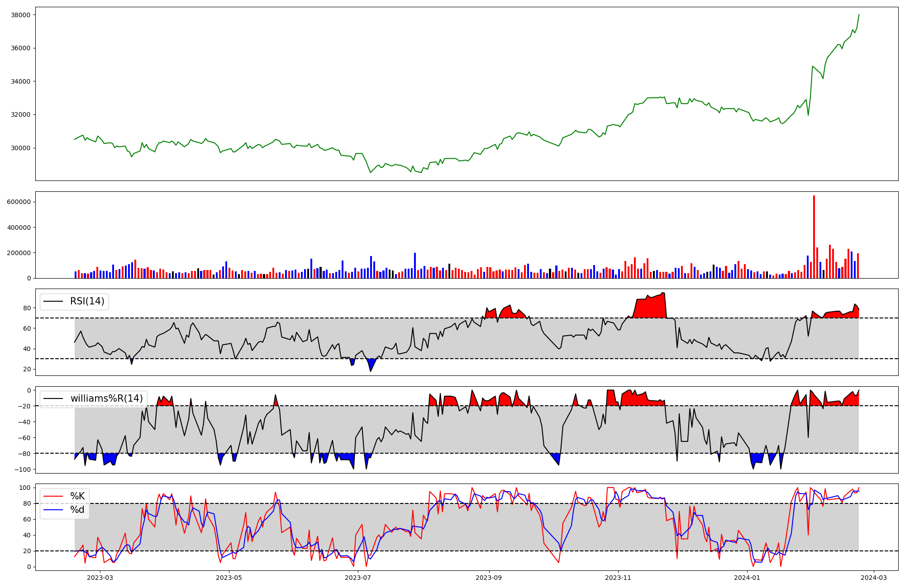Click the tallest red volume bar
Screen dimensions: 905x588
pos(814,237)
